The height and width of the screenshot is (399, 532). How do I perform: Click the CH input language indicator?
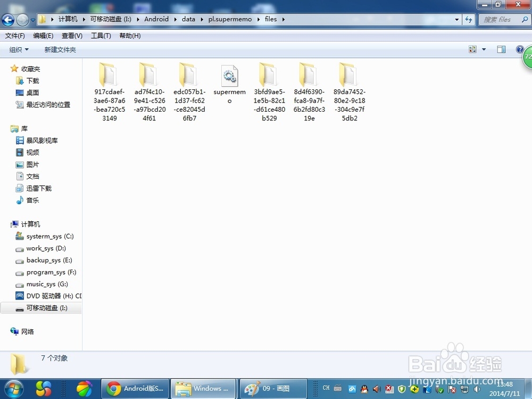pyautogui.click(x=326, y=388)
